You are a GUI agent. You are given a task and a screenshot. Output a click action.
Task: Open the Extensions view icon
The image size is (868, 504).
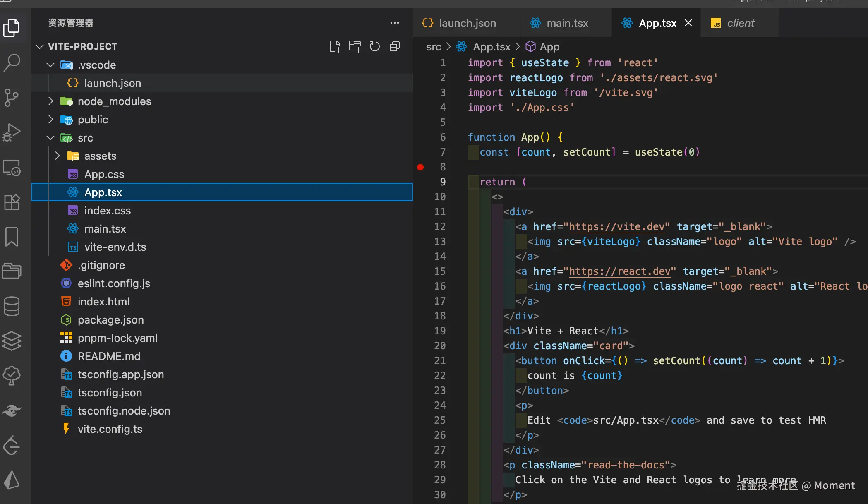tap(12, 202)
